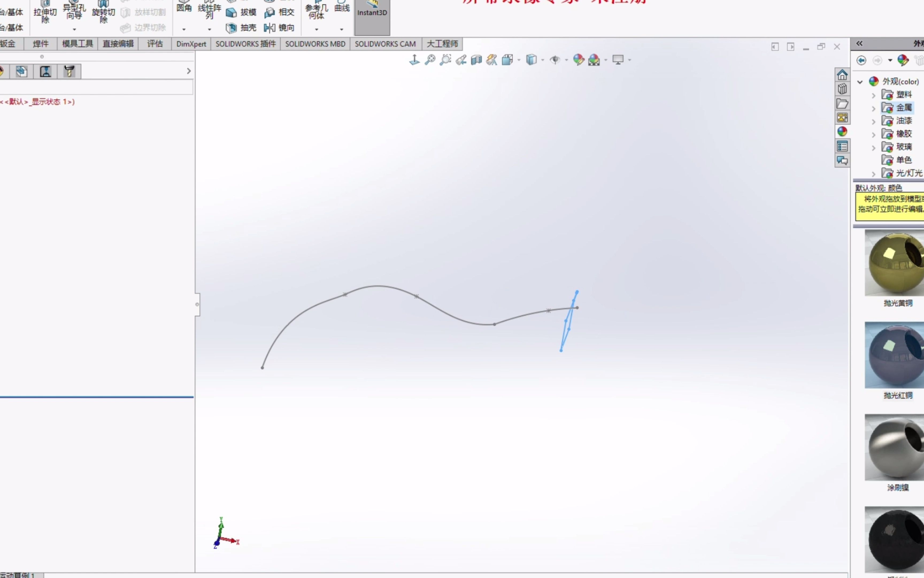
Task: Open the File Explorer task pane tab
Action: [842, 104]
